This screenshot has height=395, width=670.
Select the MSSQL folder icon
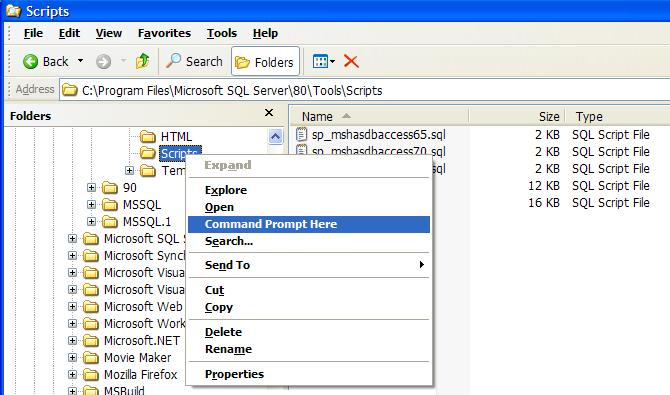click(x=110, y=205)
